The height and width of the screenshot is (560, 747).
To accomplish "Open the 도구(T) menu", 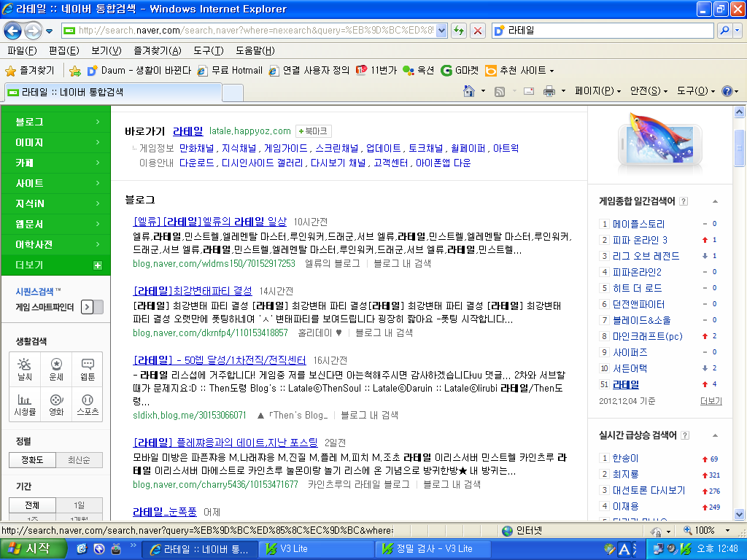I will (208, 50).
